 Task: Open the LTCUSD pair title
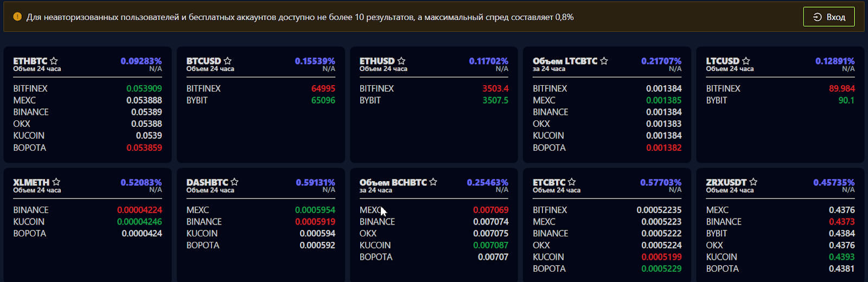(723, 61)
